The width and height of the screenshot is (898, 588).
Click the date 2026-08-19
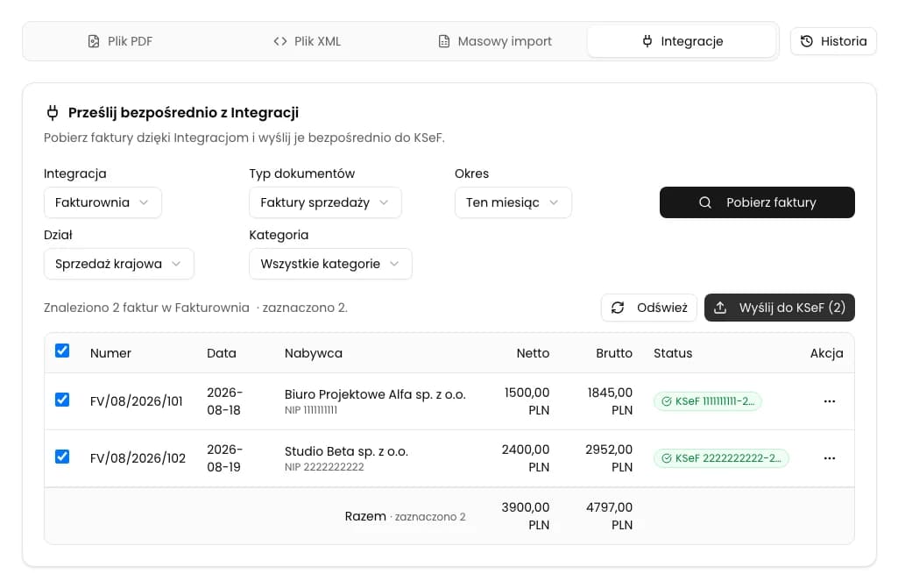click(224, 458)
